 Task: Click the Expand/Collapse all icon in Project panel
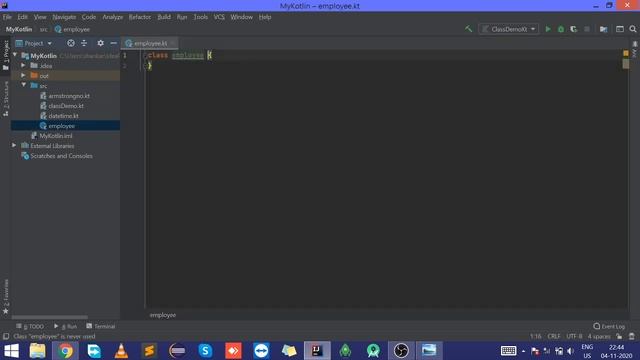tap(84, 43)
